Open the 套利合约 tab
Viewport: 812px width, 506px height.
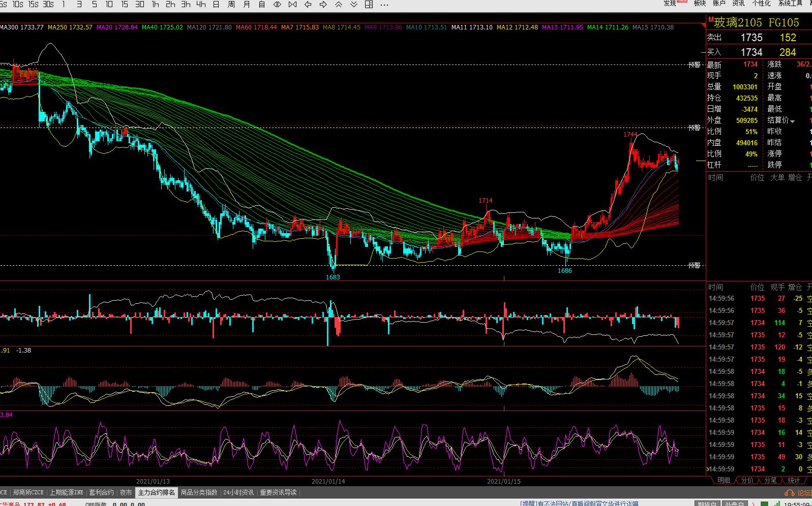(101, 492)
